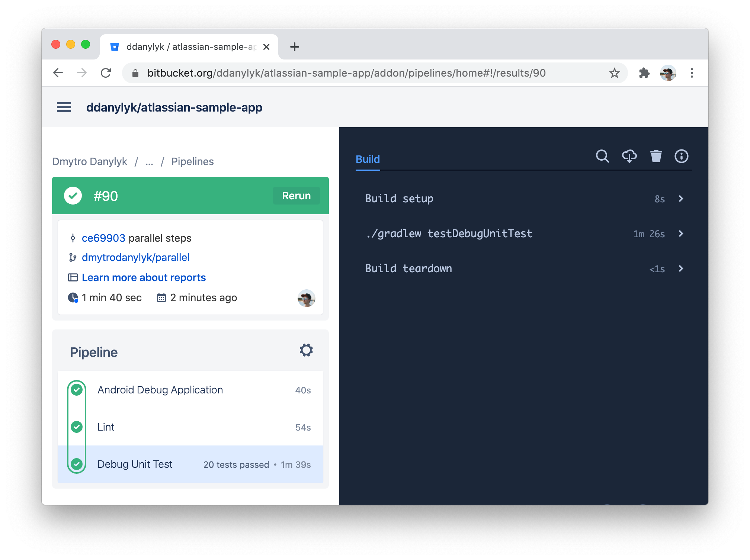The width and height of the screenshot is (750, 560).
Task: Select the Debug Unit Test step
Action: click(190, 464)
